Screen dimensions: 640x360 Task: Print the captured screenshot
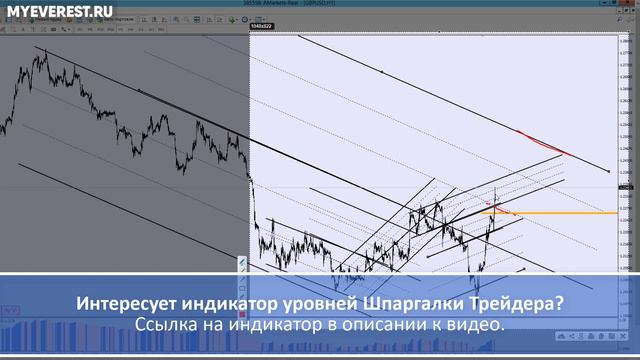point(591,336)
